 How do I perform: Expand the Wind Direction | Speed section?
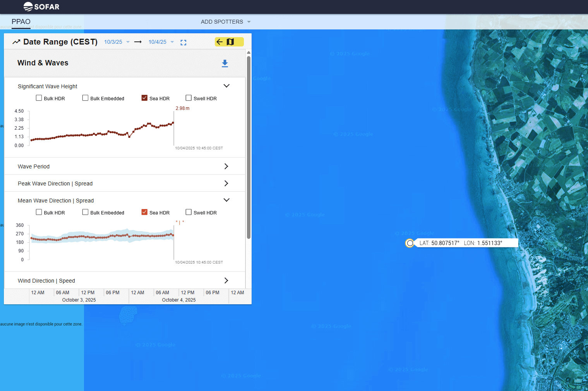point(226,281)
